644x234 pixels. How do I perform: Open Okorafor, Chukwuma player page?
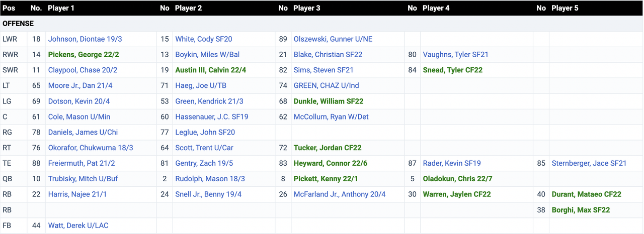click(91, 148)
